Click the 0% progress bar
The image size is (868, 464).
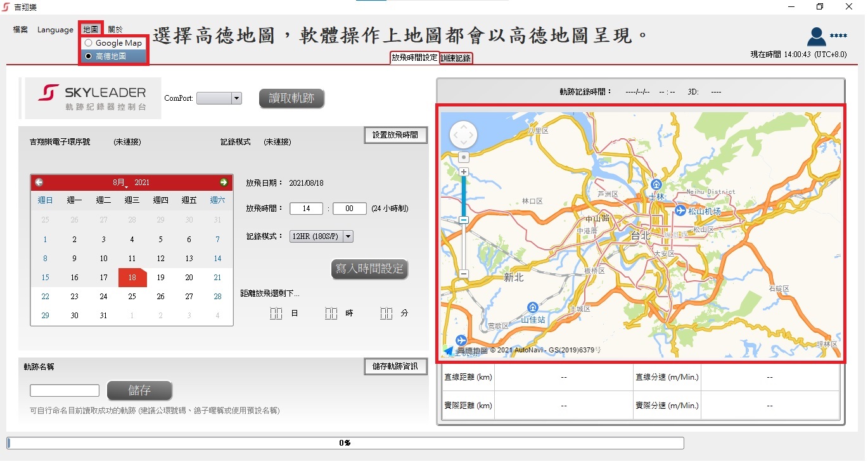(x=345, y=442)
